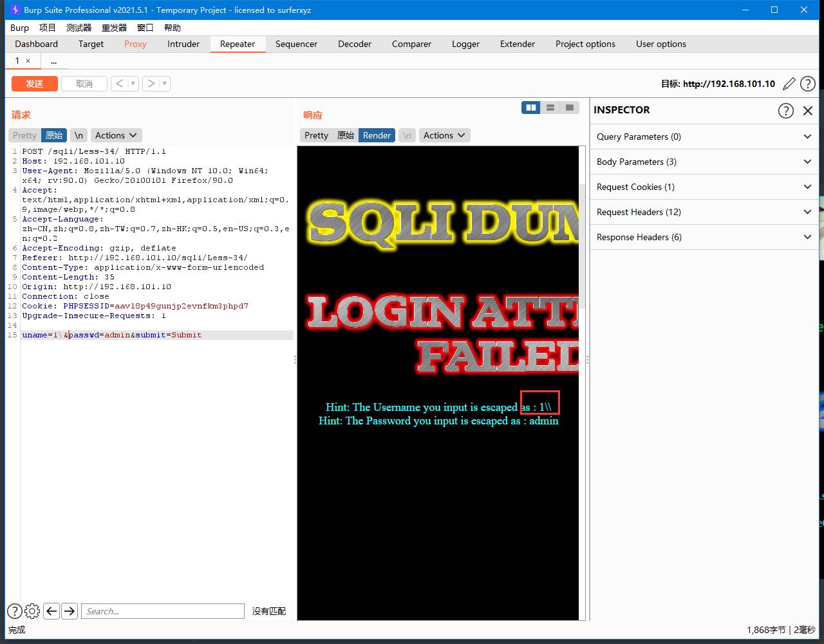Open request Actions dropdown
824x644 pixels.
(116, 135)
